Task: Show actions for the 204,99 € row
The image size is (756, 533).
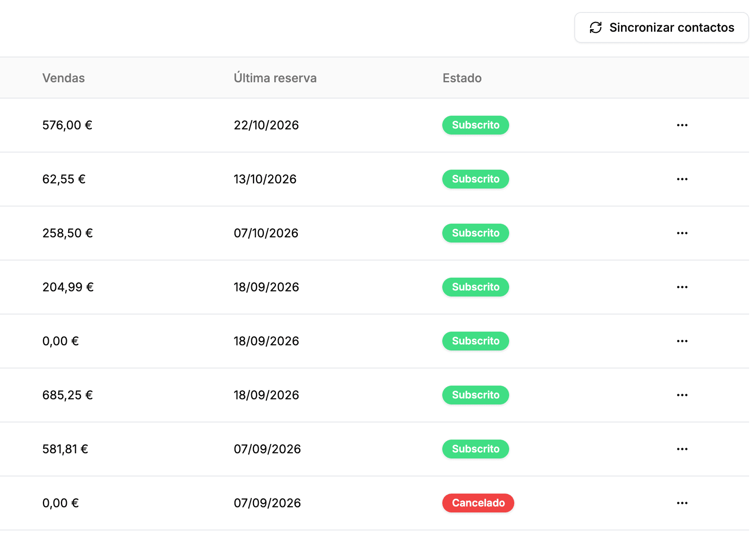Action: 682,287
